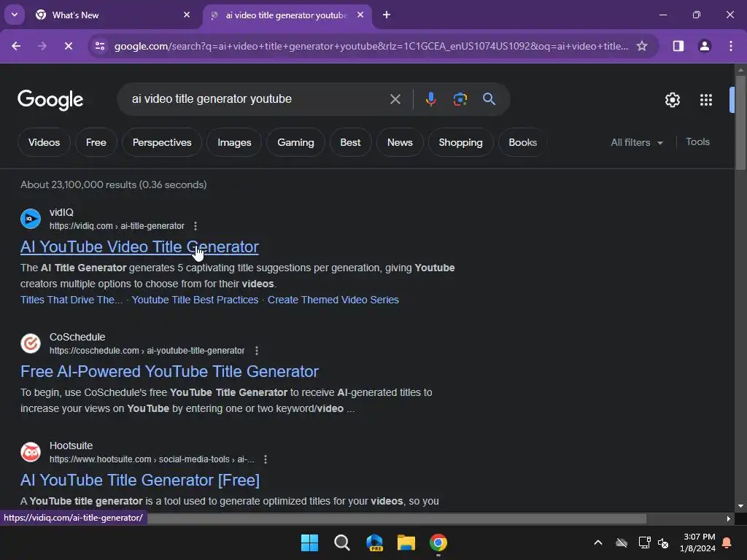Expand the tab search dropdown arrow
Screen dimensions: 747x560
click(15, 15)
